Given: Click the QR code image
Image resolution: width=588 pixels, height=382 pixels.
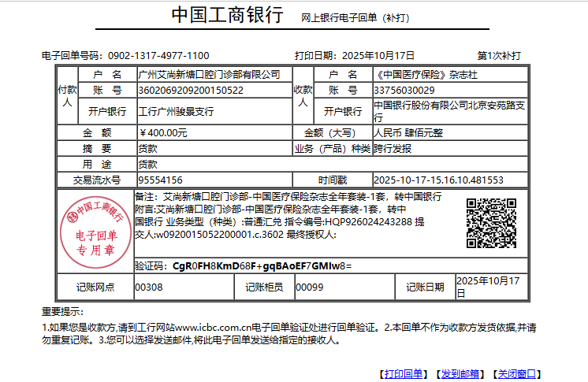Looking at the screenshot, I should tap(492, 223).
